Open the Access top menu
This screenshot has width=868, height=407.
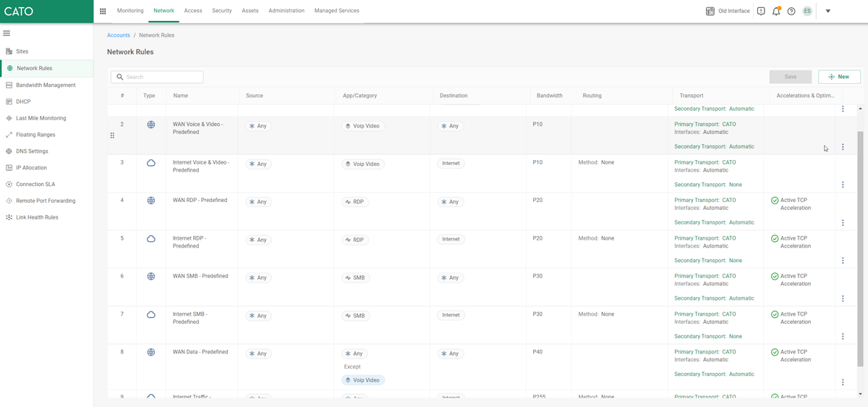pos(193,11)
